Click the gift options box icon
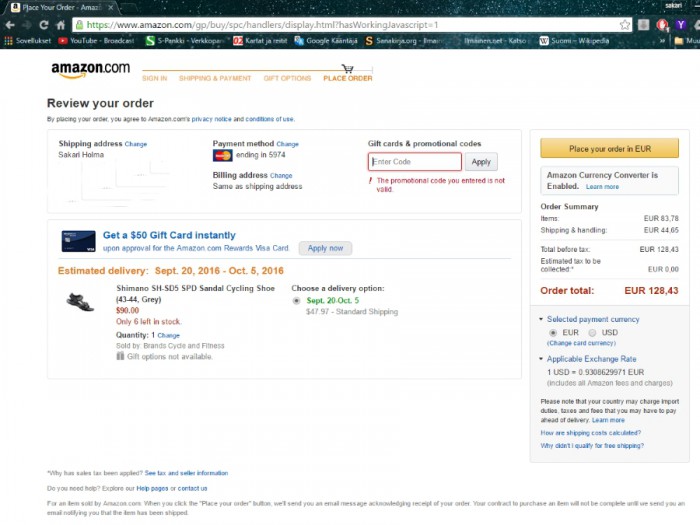This screenshot has width=700, height=525. [x=120, y=356]
